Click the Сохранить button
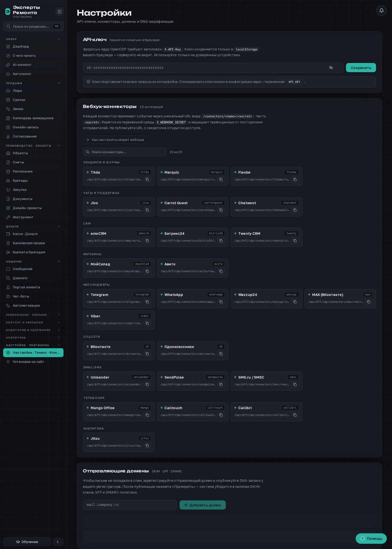Screen dimensions: 392x549 point(361,68)
